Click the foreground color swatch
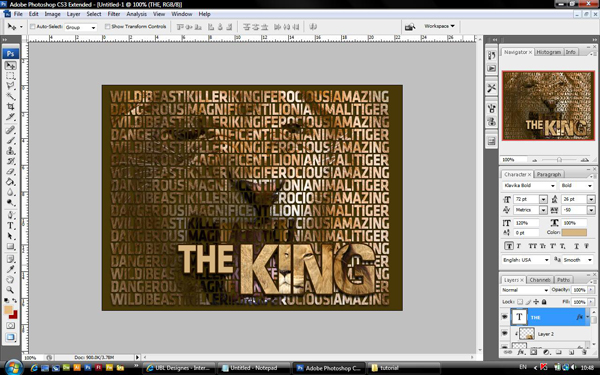This screenshot has height=375, width=600. point(8,310)
